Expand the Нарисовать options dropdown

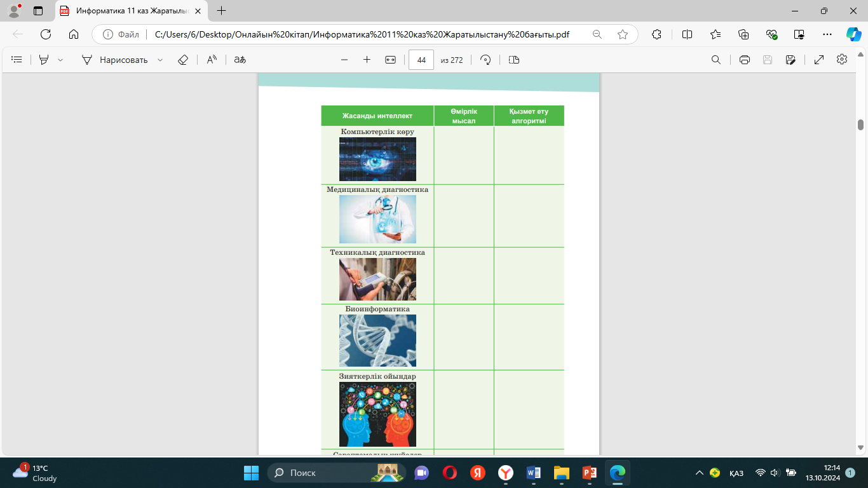(x=160, y=60)
